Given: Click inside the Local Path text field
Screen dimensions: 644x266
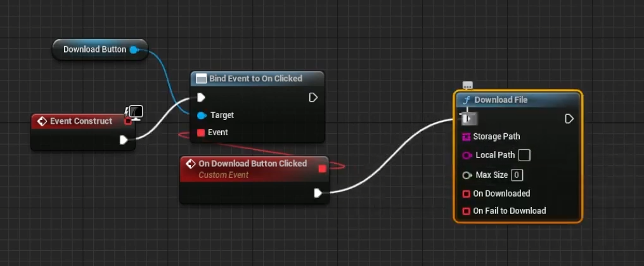Looking at the screenshot, I should click(x=524, y=156).
